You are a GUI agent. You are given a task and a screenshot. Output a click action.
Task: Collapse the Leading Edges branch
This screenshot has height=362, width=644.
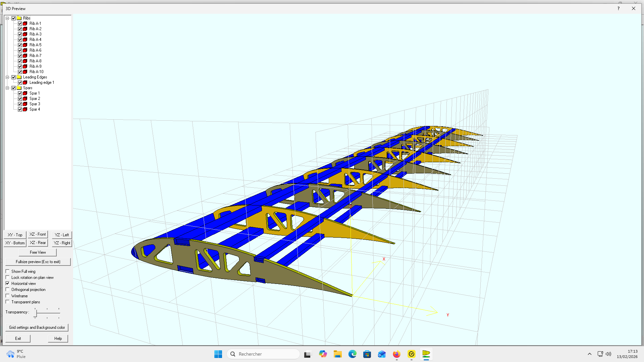click(7, 77)
